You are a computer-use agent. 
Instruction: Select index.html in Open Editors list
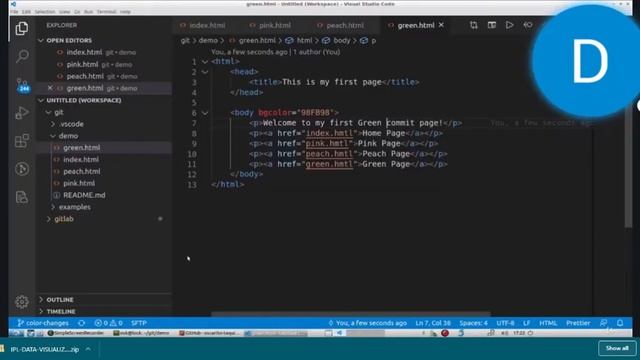[x=84, y=52]
